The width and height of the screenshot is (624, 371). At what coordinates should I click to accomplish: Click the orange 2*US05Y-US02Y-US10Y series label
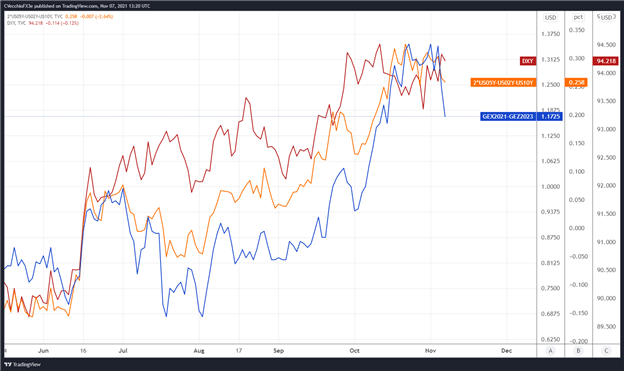[x=503, y=83]
